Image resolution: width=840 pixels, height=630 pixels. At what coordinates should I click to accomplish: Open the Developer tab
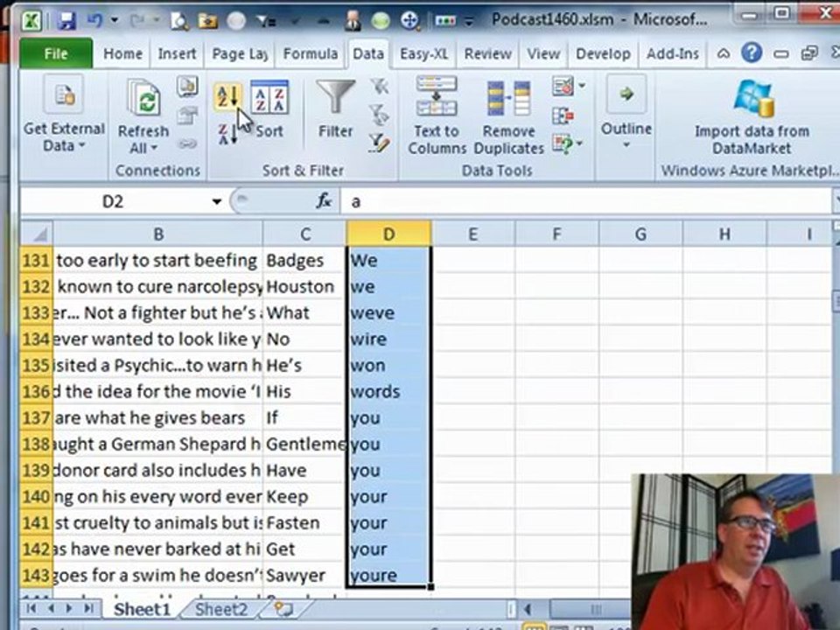coord(603,53)
